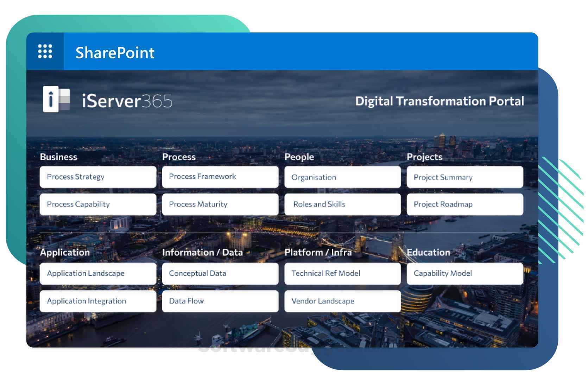Open Application Integration under Application
588x380 pixels.
(98, 301)
